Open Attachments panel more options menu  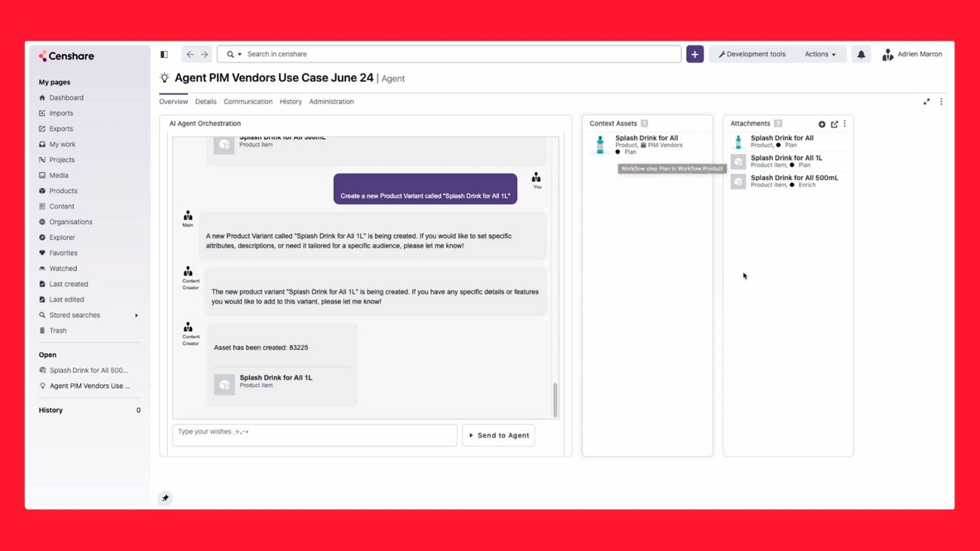(845, 124)
